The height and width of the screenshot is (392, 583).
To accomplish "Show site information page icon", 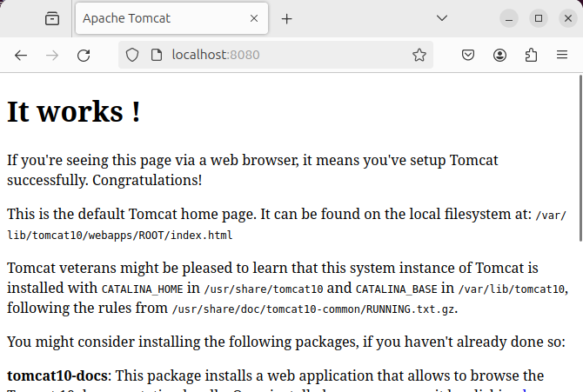I will tap(157, 55).
